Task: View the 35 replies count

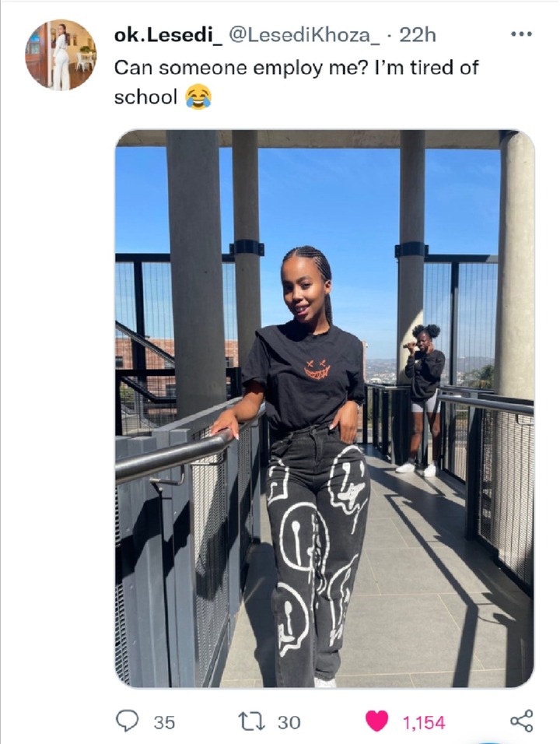Action: [x=164, y=723]
